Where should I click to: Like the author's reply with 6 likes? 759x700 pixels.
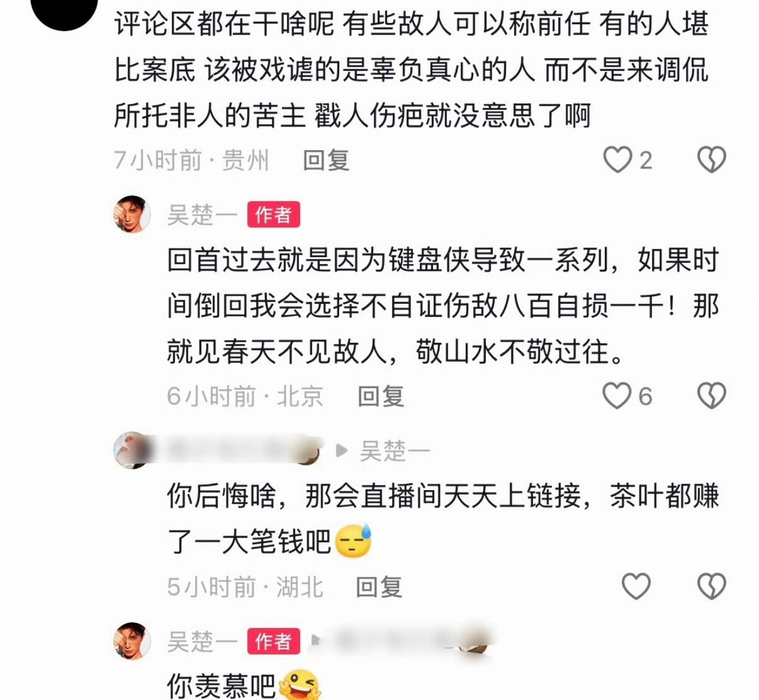(x=616, y=396)
